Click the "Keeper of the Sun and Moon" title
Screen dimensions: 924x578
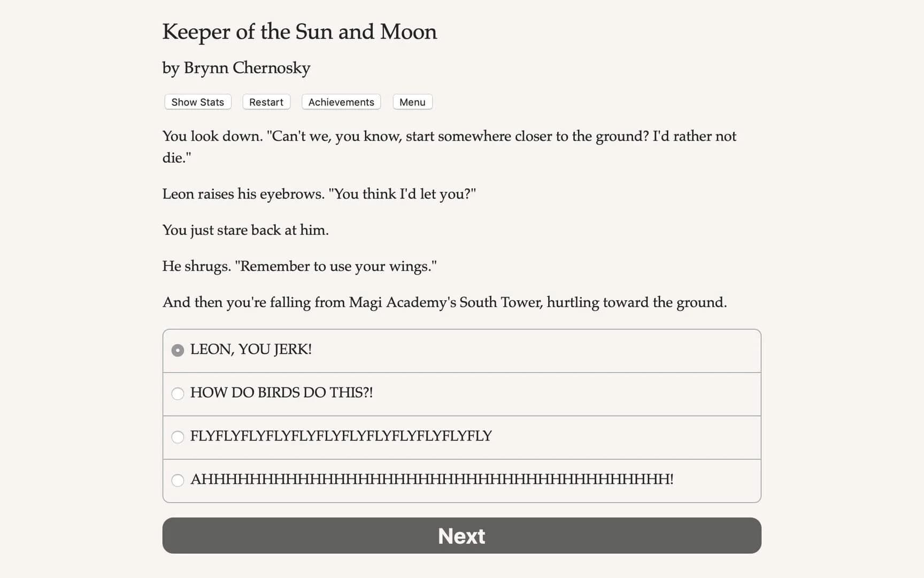(x=299, y=32)
